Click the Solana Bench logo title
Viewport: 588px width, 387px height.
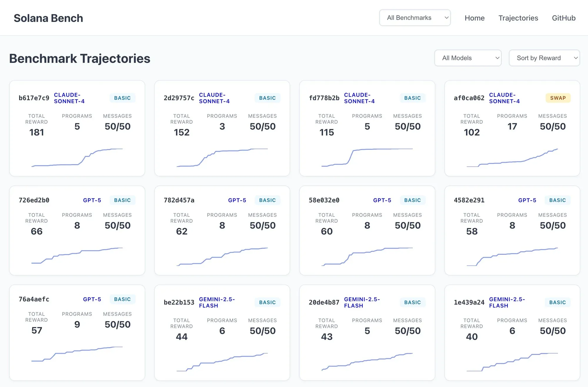click(x=49, y=18)
